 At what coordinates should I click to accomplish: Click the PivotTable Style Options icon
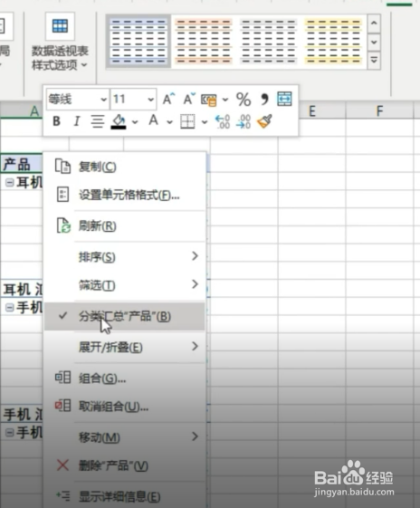coord(60,26)
